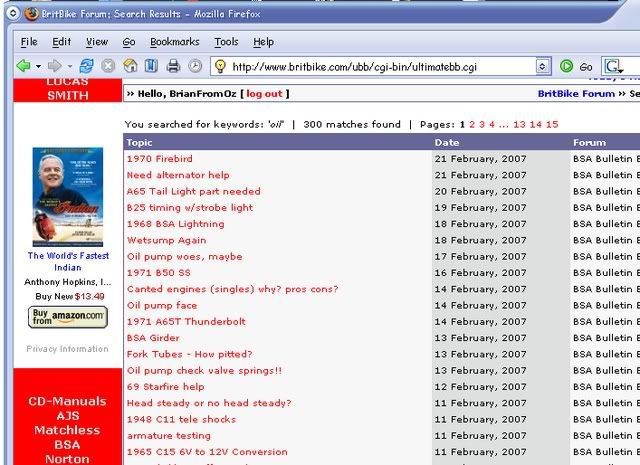Open the Go menu

point(129,42)
